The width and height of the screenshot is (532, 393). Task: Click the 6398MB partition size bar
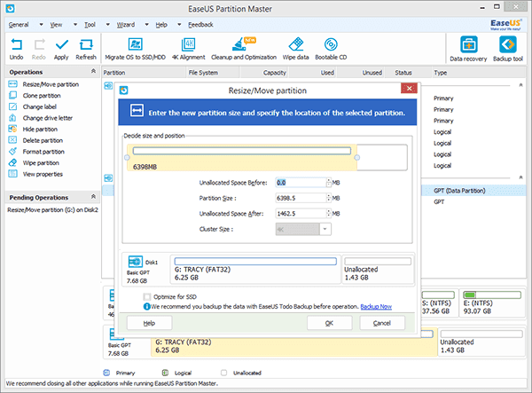coord(242,158)
